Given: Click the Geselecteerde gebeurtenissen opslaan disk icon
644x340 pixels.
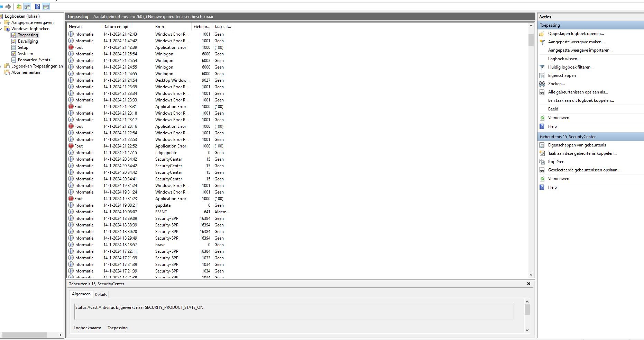Looking at the screenshot, I should point(542,170).
